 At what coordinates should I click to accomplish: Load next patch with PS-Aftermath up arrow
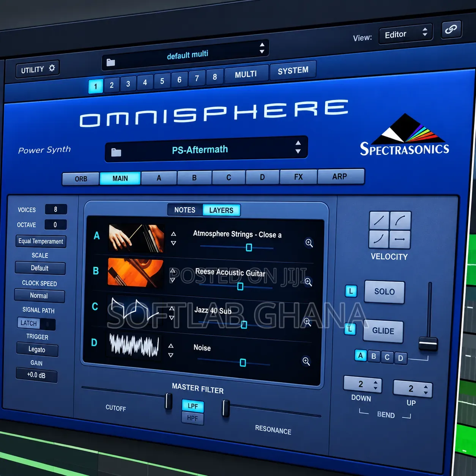point(298,143)
